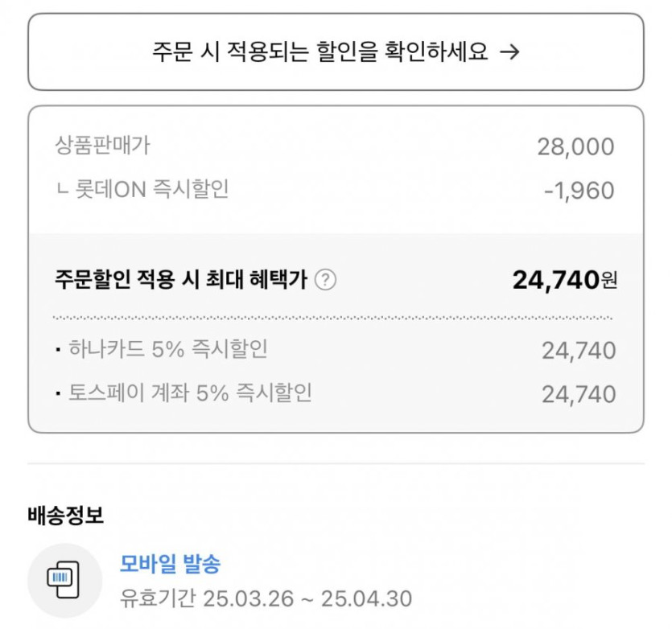Screen dimensions: 672x629
Task: Open the 모바일 발송 link
Action: point(170,564)
